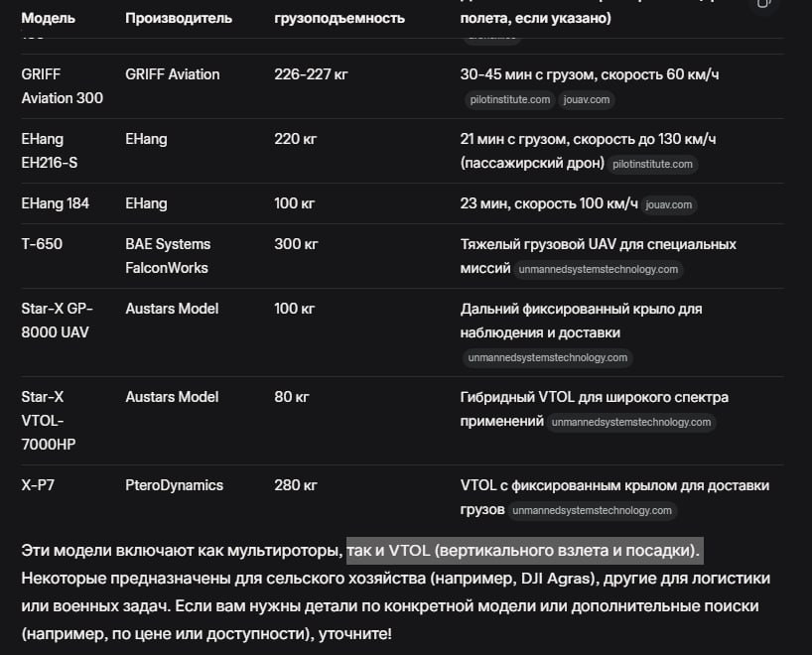Click the Модель column header
Viewport: 812px width, 655px height.
click(47, 18)
